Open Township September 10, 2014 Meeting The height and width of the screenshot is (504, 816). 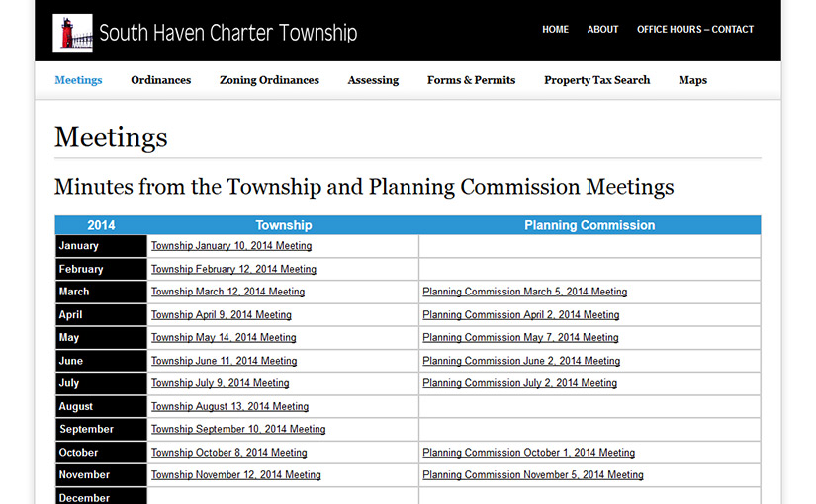[238, 429]
